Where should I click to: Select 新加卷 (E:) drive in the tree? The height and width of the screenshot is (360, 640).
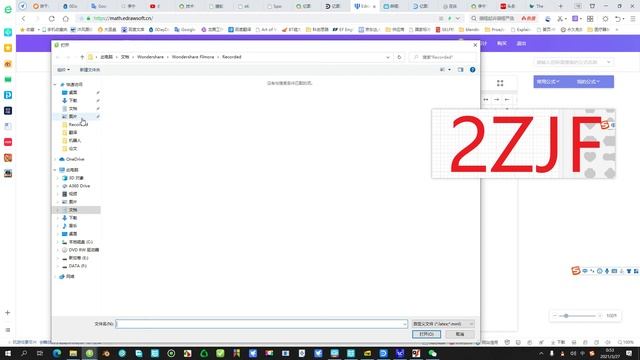[x=75, y=258]
